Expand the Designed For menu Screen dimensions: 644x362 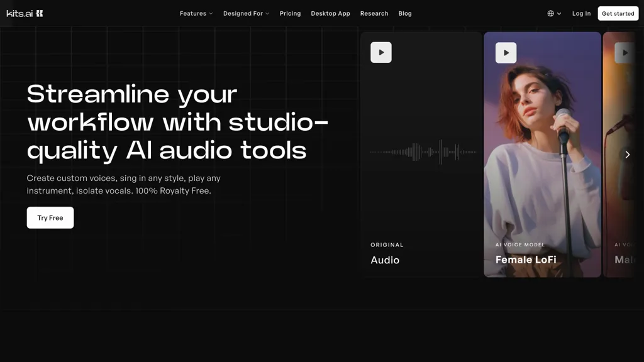[x=246, y=13]
